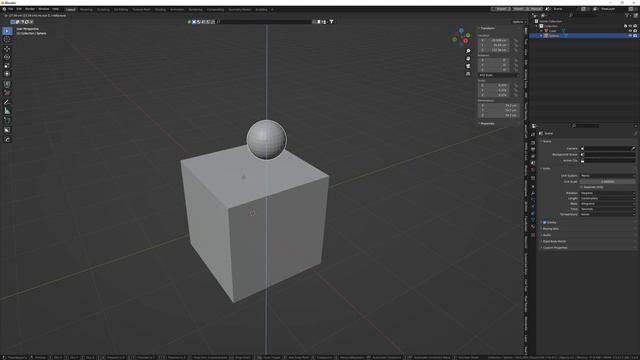Click the viewport pan hand gizmo
This screenshot has height=360, width=640.
[x=468, y=59]
